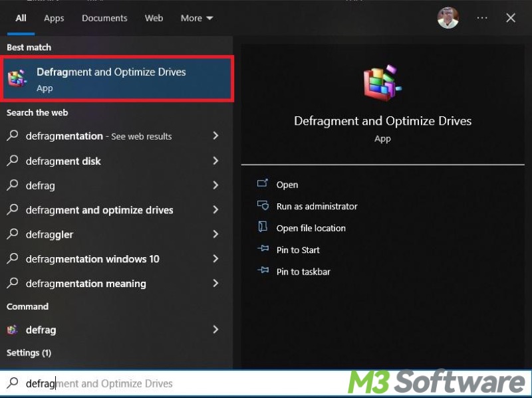The height and width of the screenshot is (398, 532).
Task: Expand the More filter dropdown
Action: pos(197,18)
